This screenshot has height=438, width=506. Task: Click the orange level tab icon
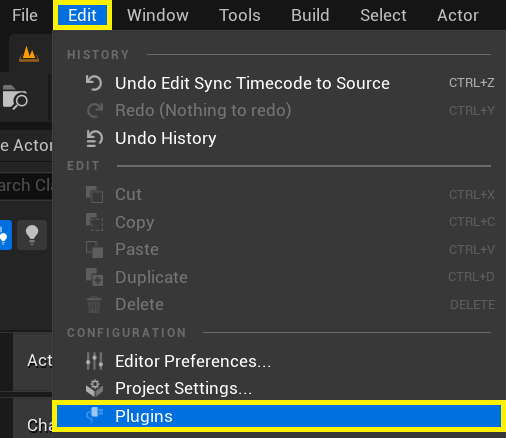[x=29, y=54]
